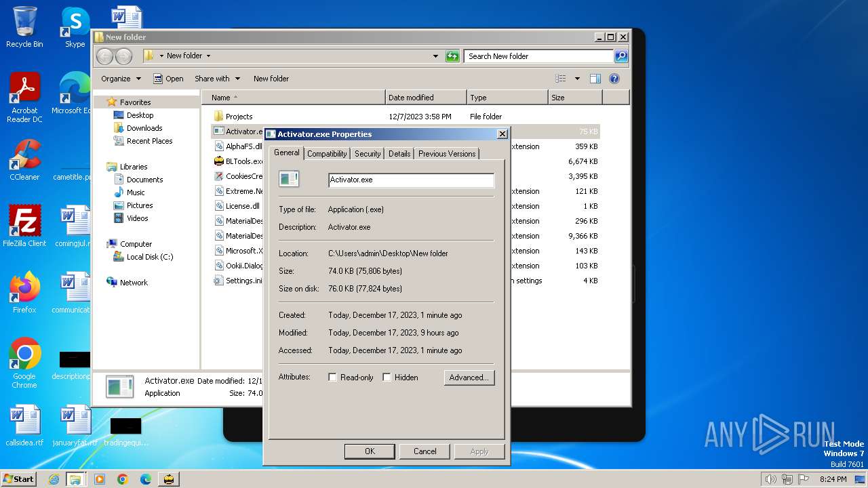Switch to the Details tab
The image size is (868, 488).
(399, 154)
